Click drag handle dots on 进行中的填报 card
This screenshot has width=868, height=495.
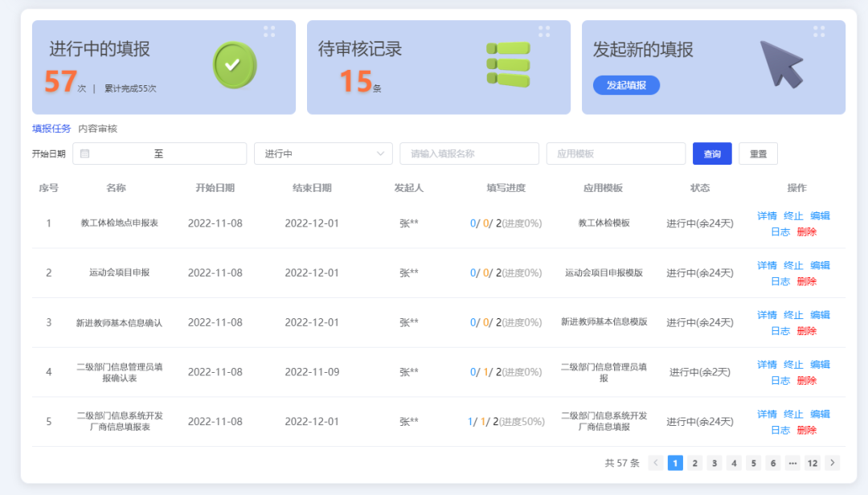tap(269, 31)
